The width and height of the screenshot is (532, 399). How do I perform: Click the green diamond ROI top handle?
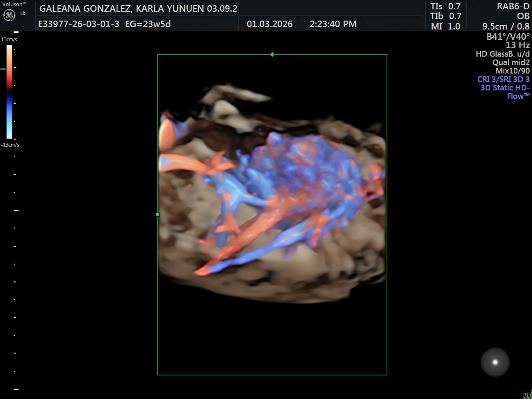272,54
